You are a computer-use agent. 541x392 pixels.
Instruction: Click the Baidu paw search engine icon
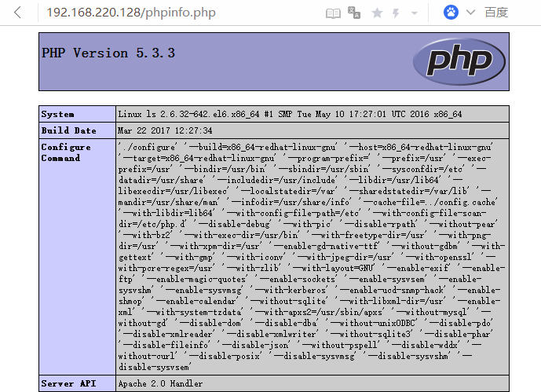pos(451,13)
